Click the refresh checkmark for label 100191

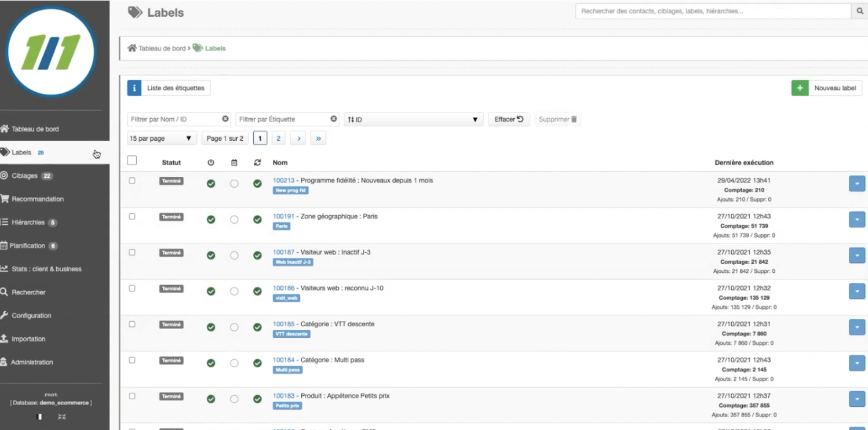tap(257, 220)
